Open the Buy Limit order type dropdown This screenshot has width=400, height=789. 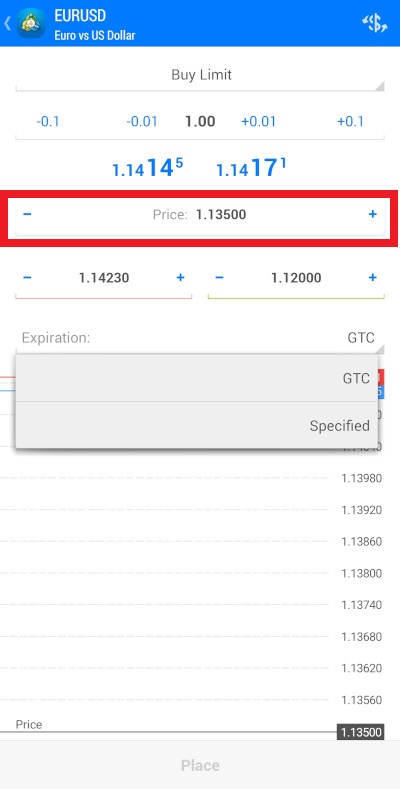[200, 75]
